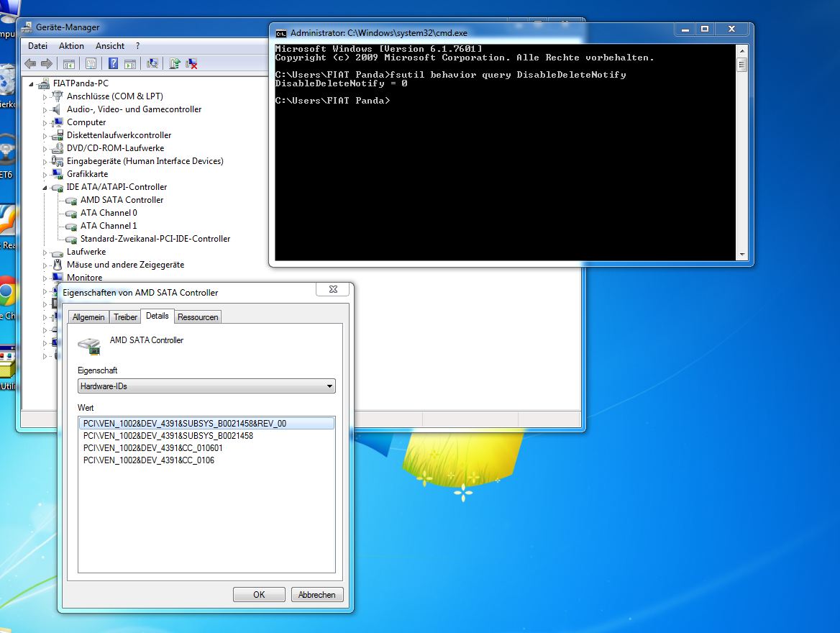Toggle the console tree show/hide icon

click(69, 64)
